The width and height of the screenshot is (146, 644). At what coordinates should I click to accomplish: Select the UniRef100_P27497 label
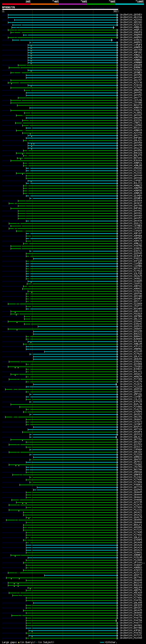tap(131, 87)
